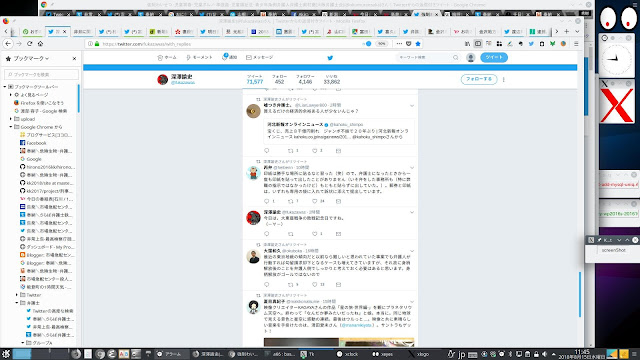Open the Google bookmark in the sidebar

[x=34, y=159]
